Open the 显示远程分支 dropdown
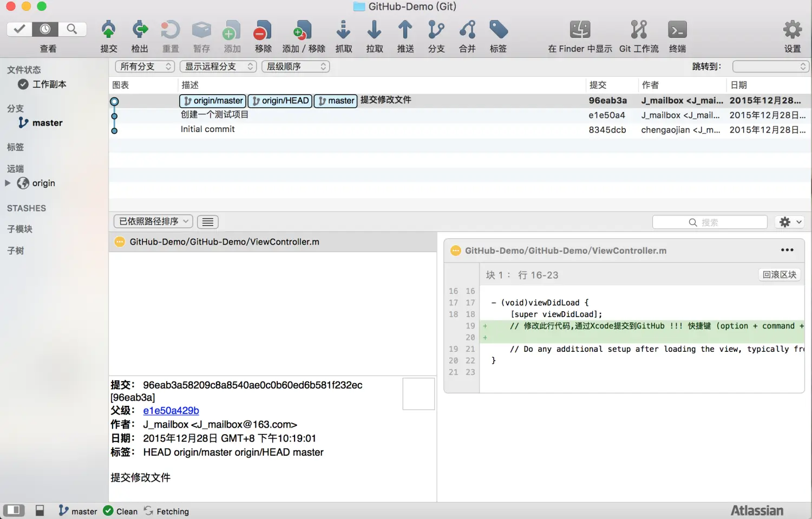Screen dimensions: 812x519 (218, 67)
